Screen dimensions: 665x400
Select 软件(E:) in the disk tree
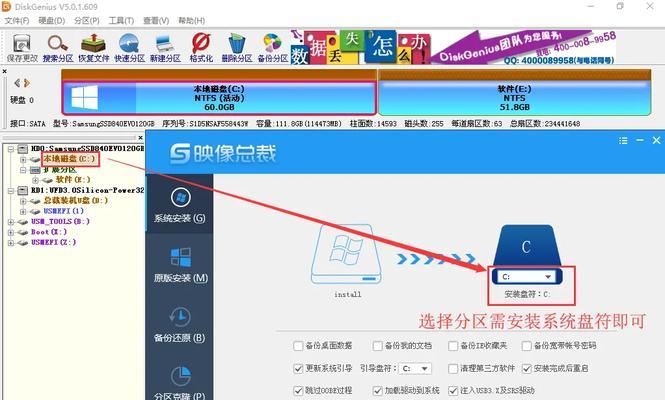73,180
